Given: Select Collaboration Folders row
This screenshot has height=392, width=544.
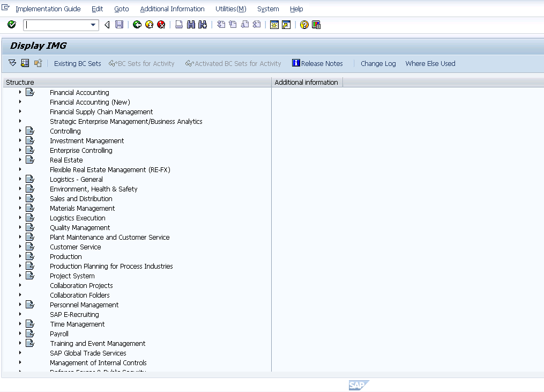Looking at the screenshot, I should pos(80,295).
